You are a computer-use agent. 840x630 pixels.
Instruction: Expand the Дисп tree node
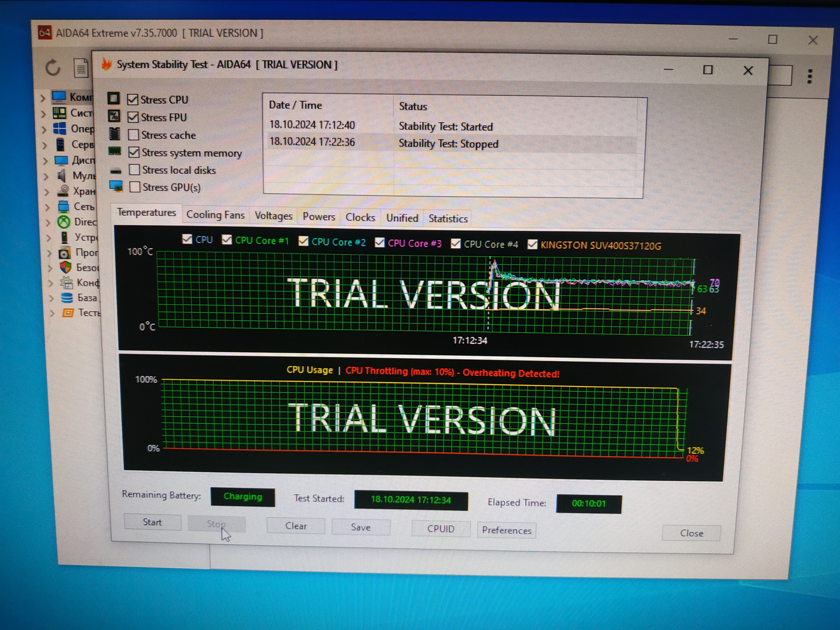(x=46, y=161)
